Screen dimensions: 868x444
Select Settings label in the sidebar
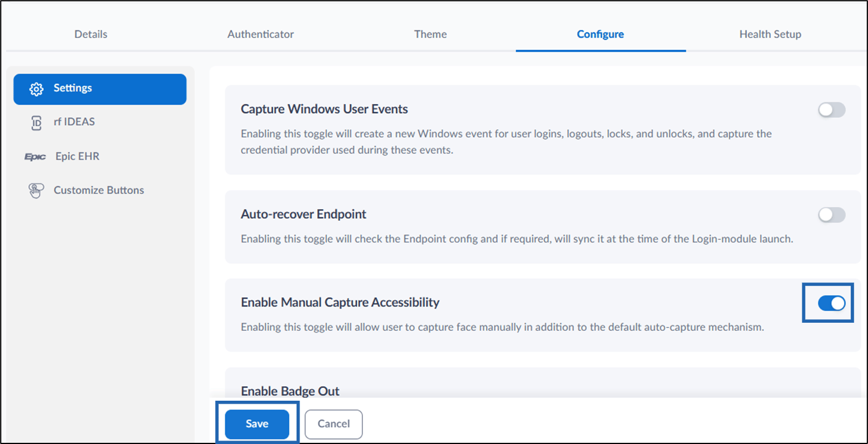point(73,88)
